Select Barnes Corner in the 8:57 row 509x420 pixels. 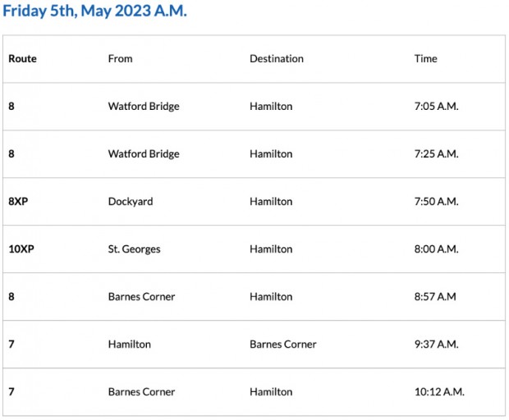point(141,297)
